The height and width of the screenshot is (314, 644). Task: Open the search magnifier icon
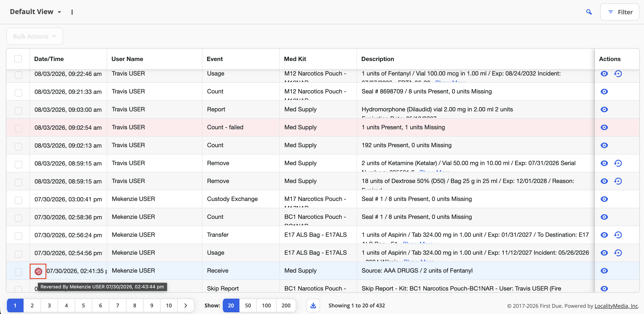click(589, 12)
